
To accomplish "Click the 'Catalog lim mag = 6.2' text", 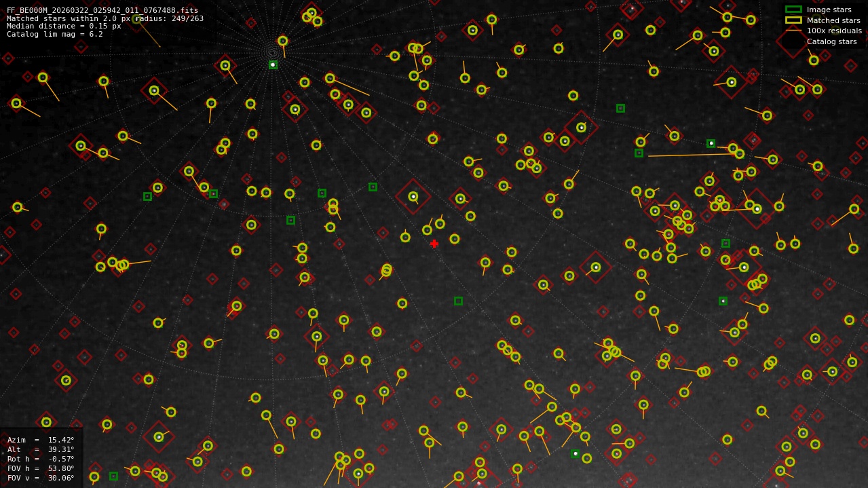I will (x=55, y=34).
